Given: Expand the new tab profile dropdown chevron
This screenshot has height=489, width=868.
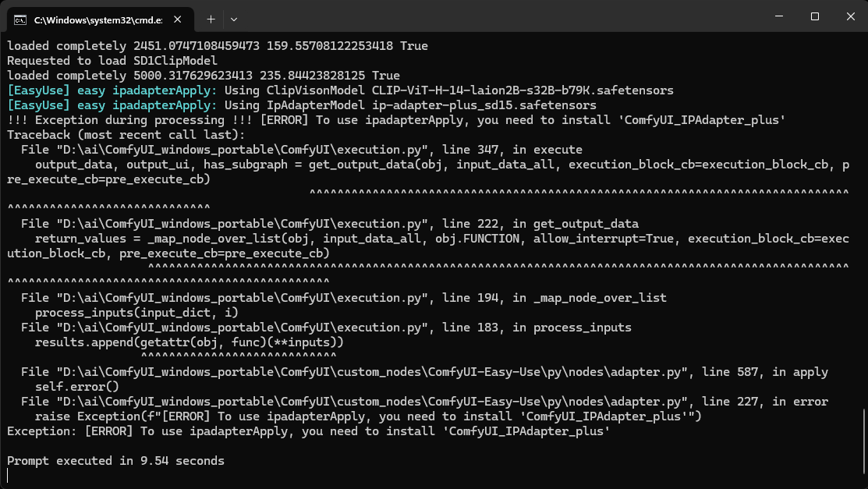Looking at the screenshot, I should (234, 18).
